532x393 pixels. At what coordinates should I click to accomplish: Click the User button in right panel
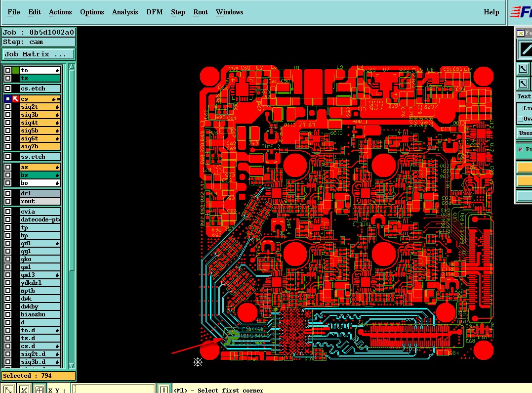(524, 133)
